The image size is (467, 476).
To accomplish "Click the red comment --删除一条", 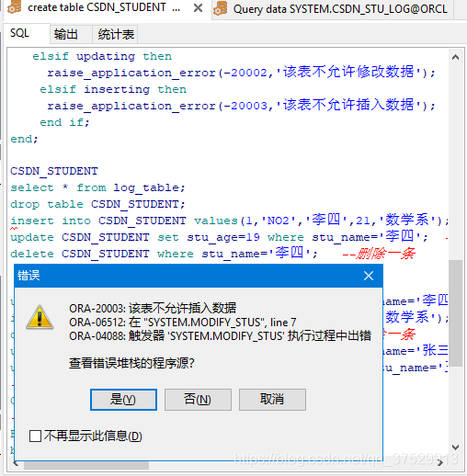I will [379, 254].
